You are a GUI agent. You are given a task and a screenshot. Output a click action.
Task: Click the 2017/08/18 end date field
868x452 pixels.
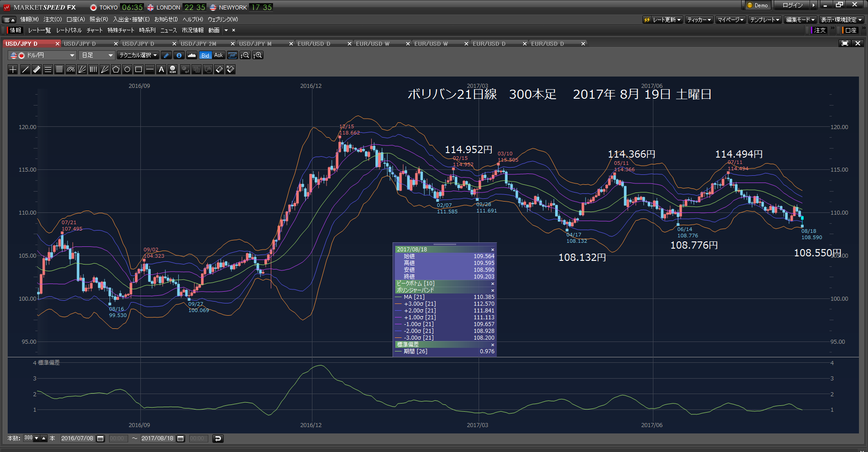[x=158, y=438]
